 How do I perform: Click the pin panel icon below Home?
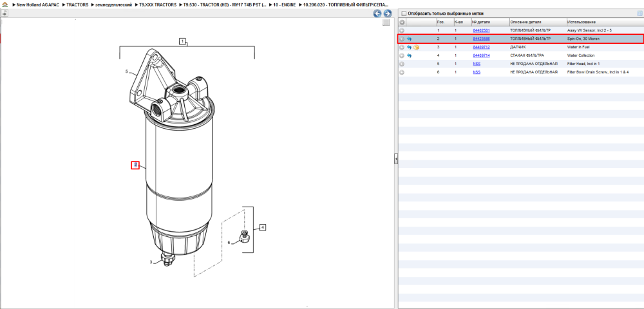[5, 14]
